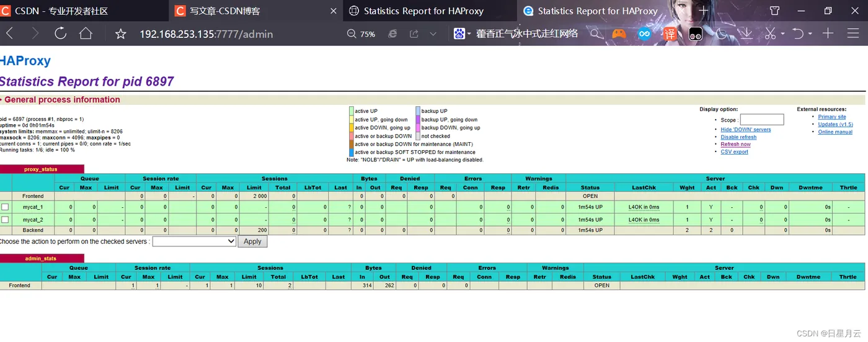This screenshot has height=342, width=868.
Task: Click the Statistics Report for pid 6897 heading
Action: pos(86,81)
